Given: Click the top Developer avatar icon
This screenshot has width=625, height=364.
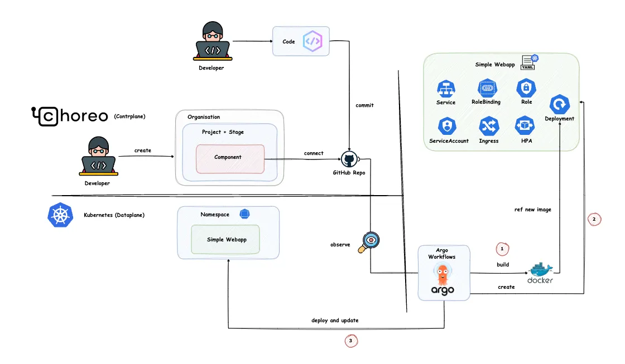Looking at the screenshot, I should click(x=213, y=41).
